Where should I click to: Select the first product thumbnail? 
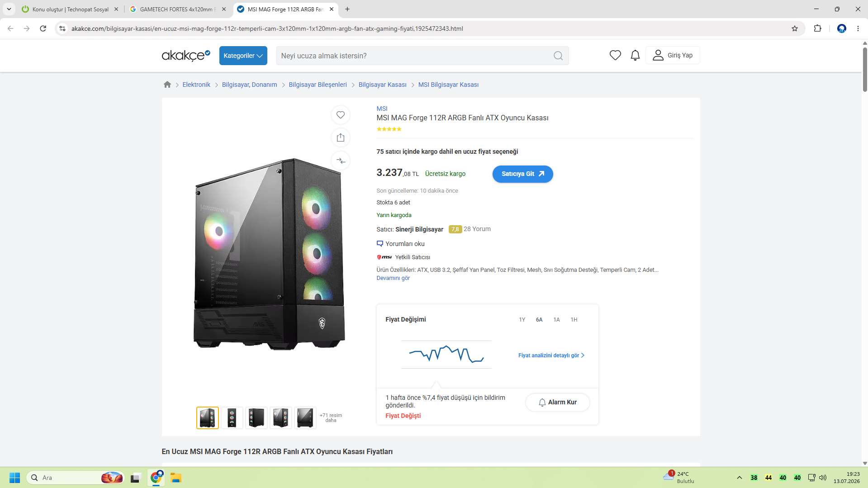[208, 418]
